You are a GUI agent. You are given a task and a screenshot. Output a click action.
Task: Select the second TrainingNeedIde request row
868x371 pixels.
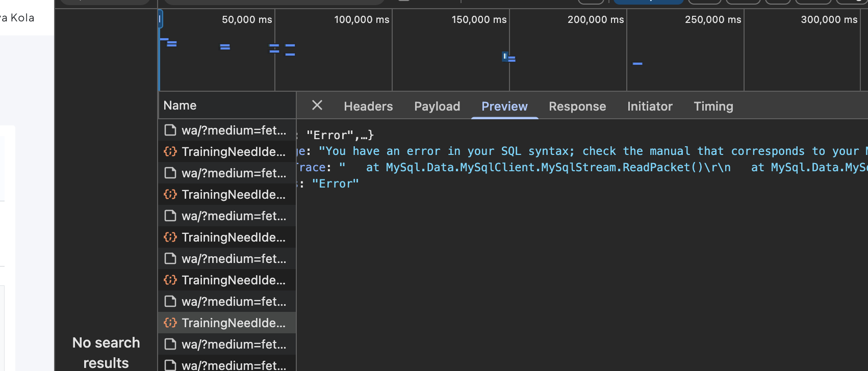point(233,195)
